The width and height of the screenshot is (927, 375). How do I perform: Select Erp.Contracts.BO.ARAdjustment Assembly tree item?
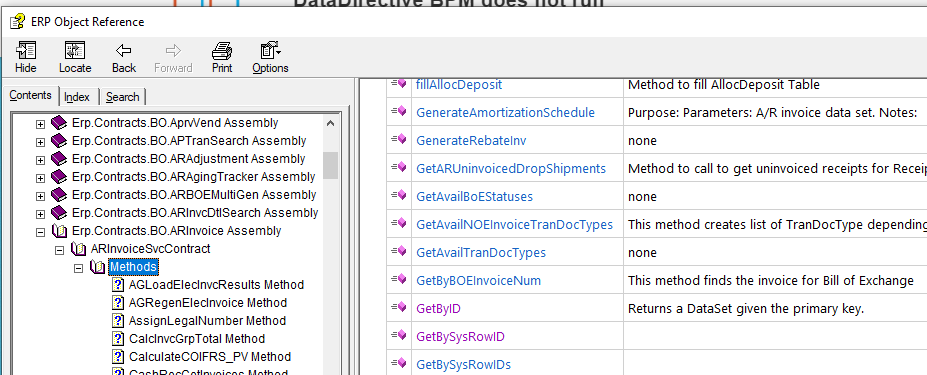(189, 159)
